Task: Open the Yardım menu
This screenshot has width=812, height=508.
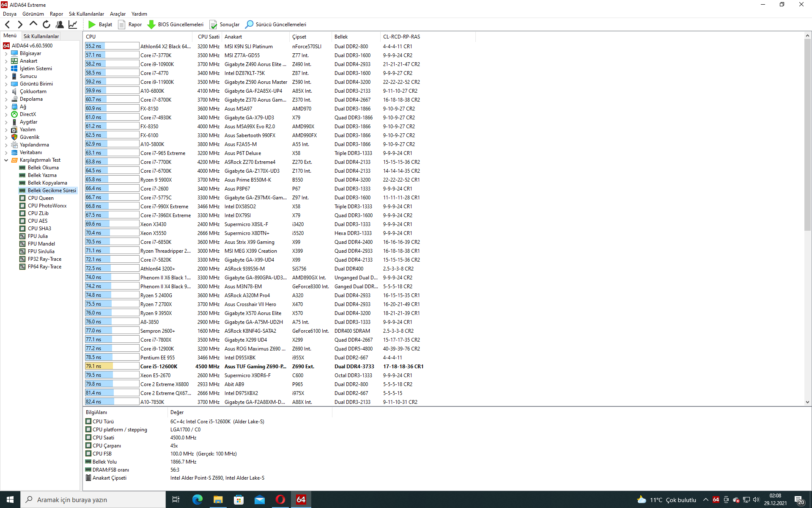Action: coord(139,14)
